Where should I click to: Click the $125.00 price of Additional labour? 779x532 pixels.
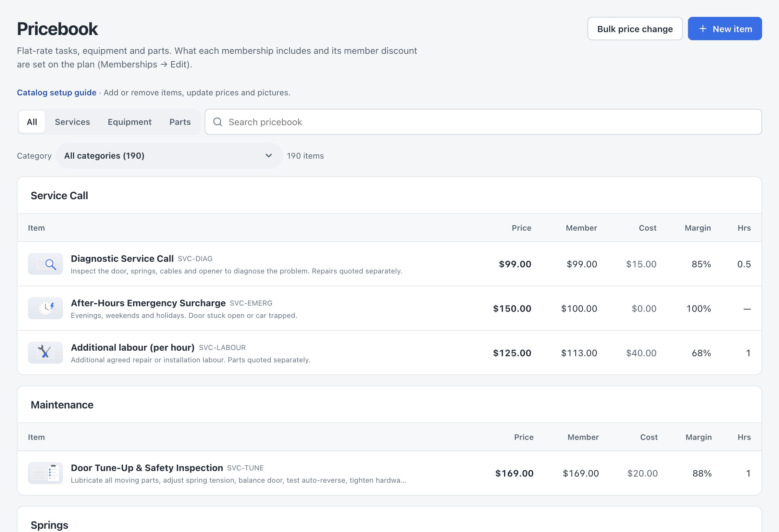coord(512,353)
